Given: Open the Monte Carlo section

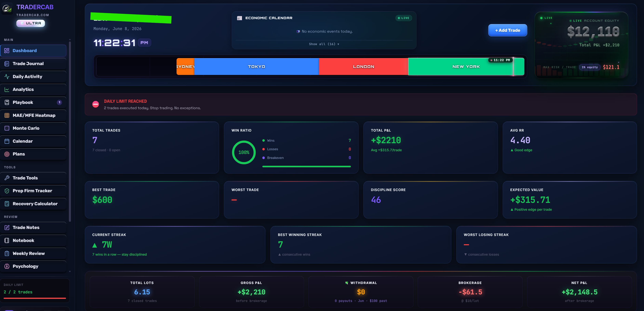Looking at the screenshot, I should [33, 128].
